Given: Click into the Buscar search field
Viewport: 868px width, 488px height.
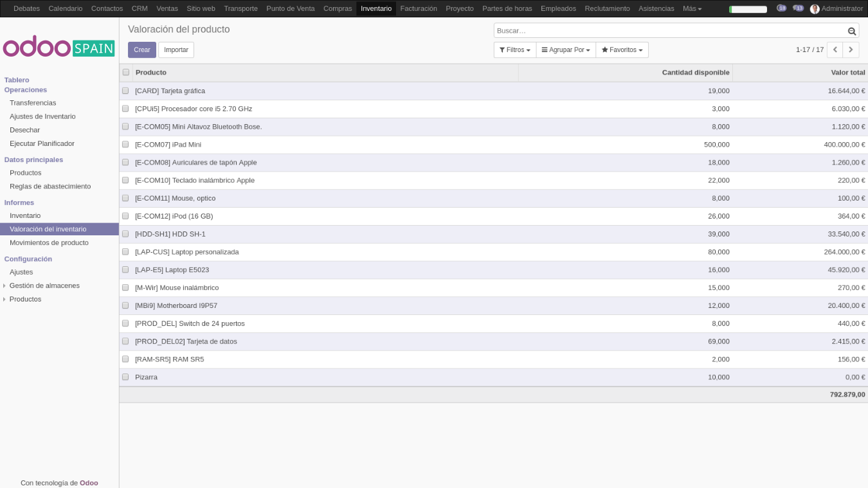Looking at the screenshot, I should click(x=669, y=31).
